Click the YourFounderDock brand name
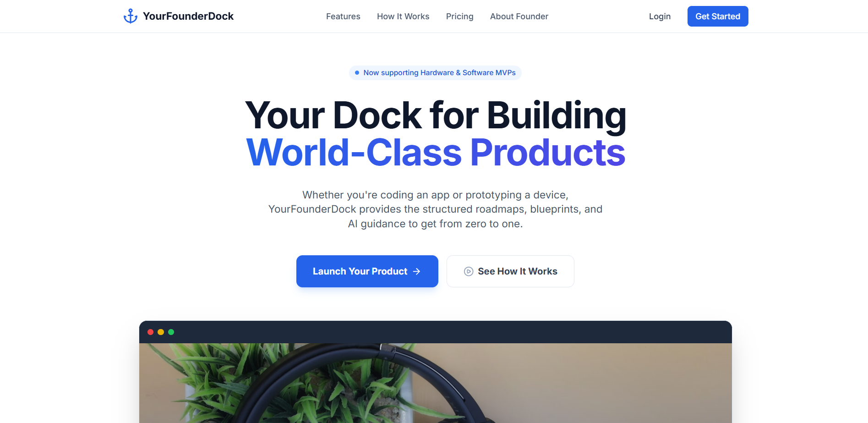 [x=188, y=16]
